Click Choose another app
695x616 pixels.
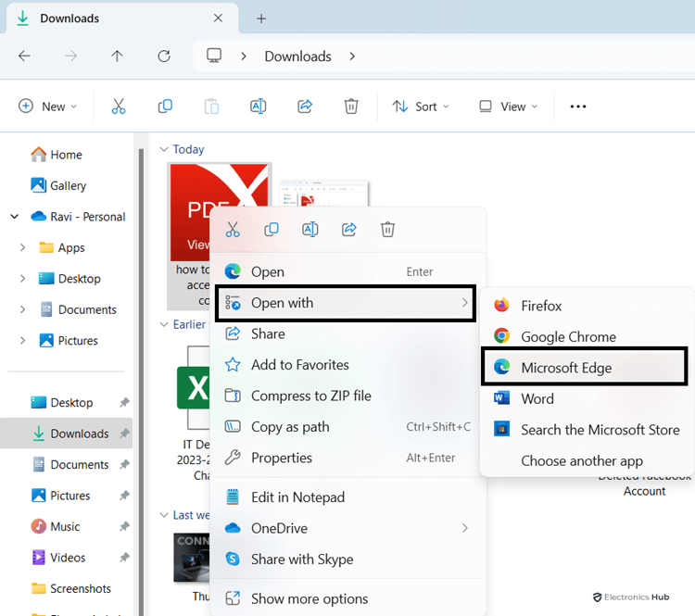587,461
